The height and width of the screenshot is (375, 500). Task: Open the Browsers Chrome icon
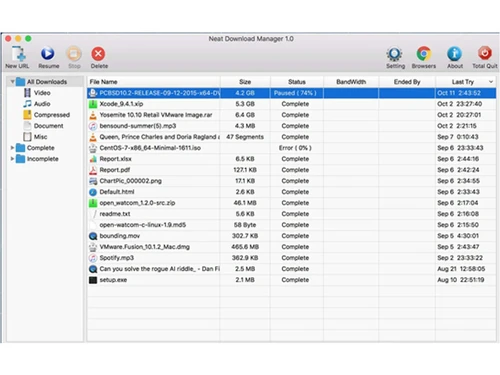pyautogui.click(x=424, y=54)
